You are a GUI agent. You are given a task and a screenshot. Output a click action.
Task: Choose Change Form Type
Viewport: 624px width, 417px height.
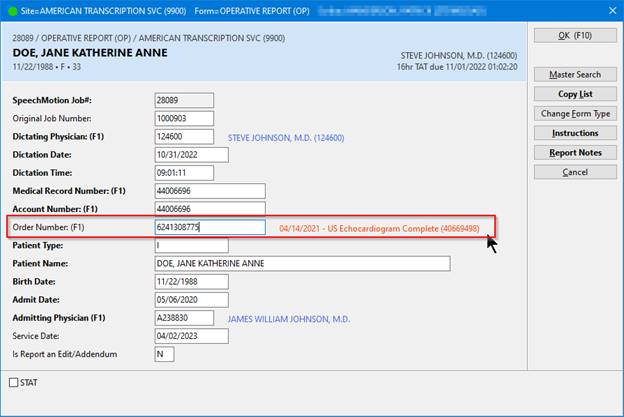click(574, 113)
